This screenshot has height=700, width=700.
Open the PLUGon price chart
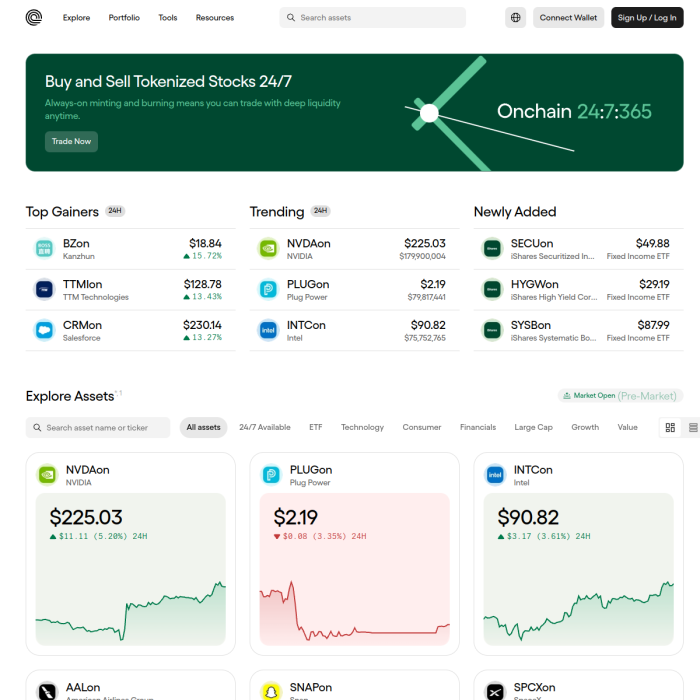[x=355, y=569]
